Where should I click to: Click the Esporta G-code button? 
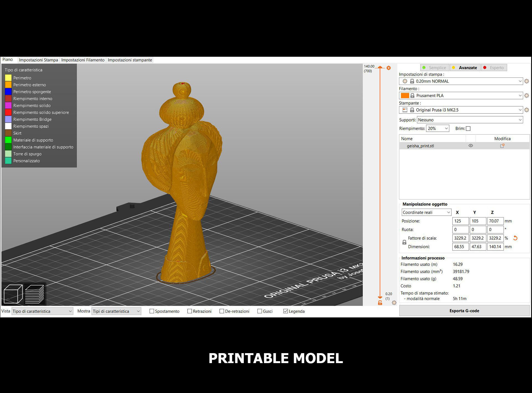(464, 311)
